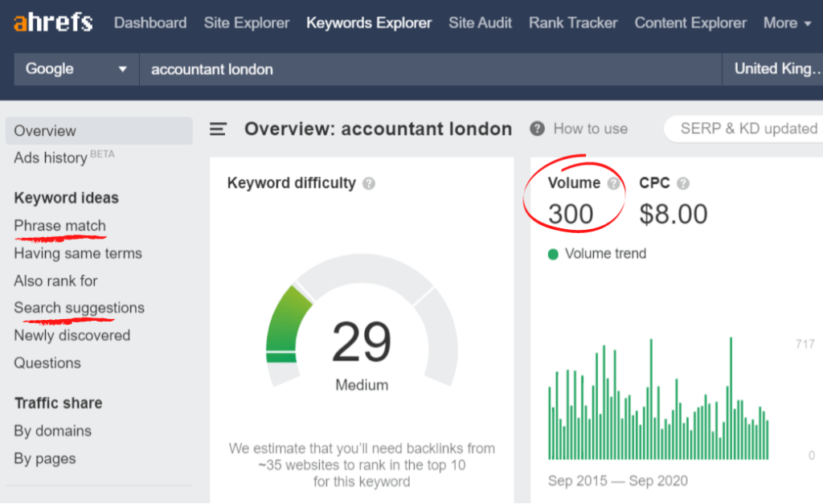823x504 pixels.
Task: Select the Questions keyword filter
Action: (x=47, y=363)
